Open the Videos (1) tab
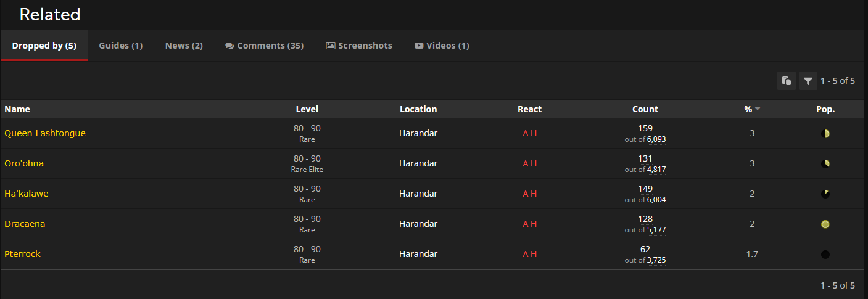868x299 pixels. (442, 46)
